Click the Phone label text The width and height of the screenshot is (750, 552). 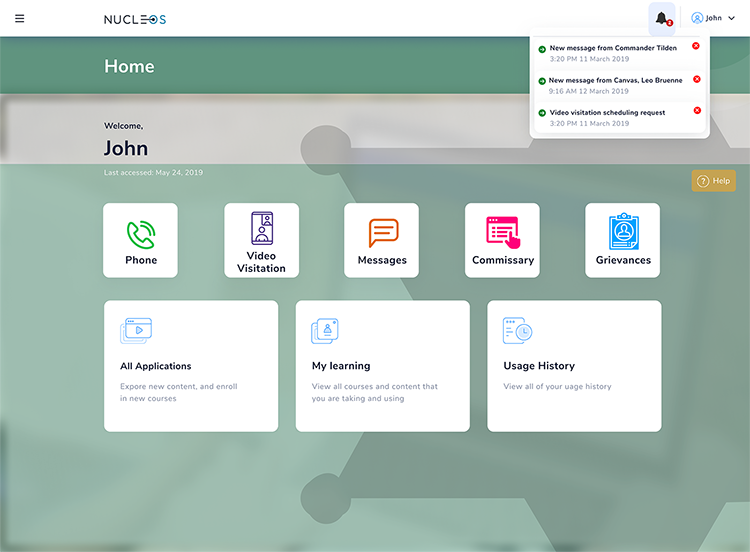(141, 260)
